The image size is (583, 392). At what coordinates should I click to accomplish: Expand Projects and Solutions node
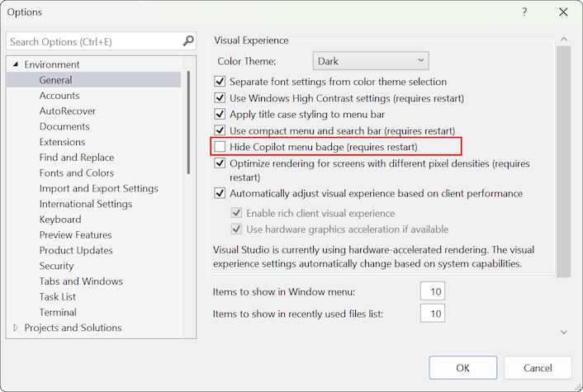tap(16, 328)
